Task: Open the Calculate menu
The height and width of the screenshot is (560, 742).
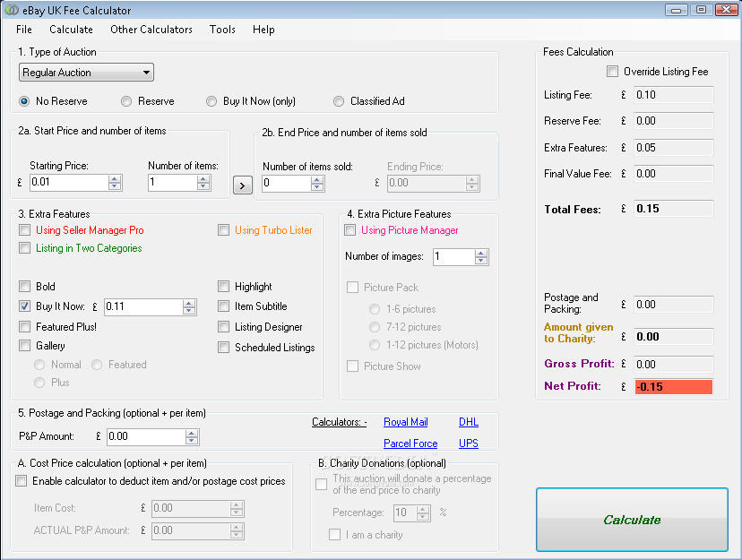Action: [71, 30]
